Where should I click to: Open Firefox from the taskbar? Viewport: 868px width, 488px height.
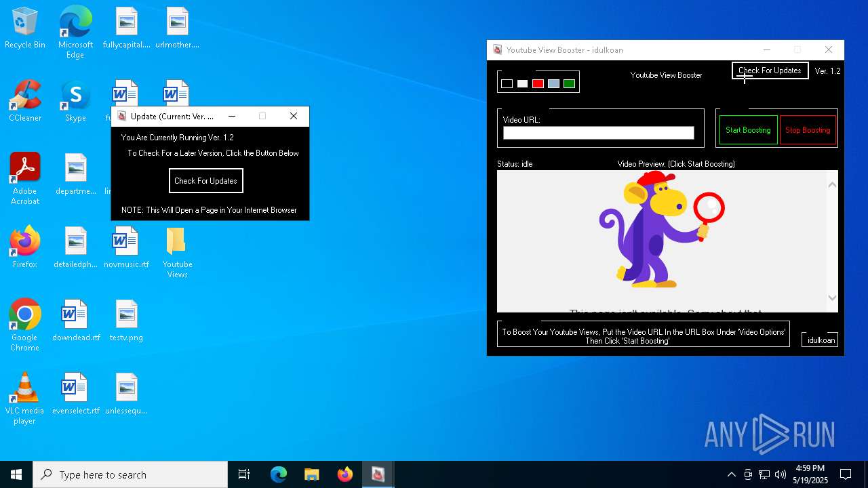pos(345,474)
